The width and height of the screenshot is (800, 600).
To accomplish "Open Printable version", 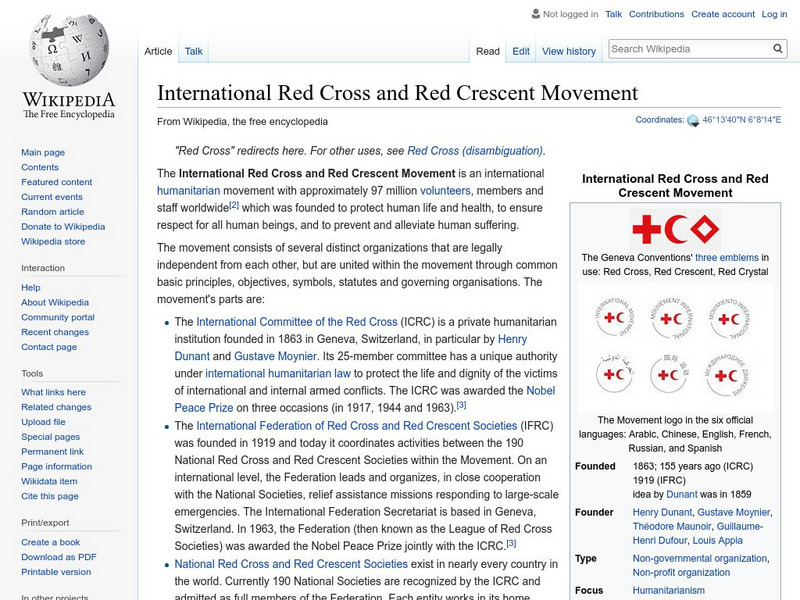I will tap(56, 571).
